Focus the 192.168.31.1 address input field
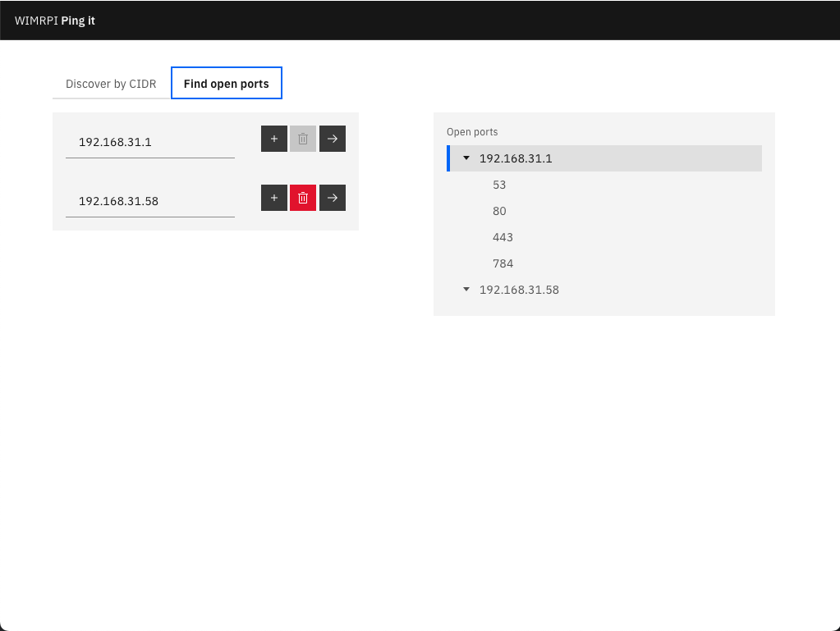The image size is (840, 631). point(150,142)
